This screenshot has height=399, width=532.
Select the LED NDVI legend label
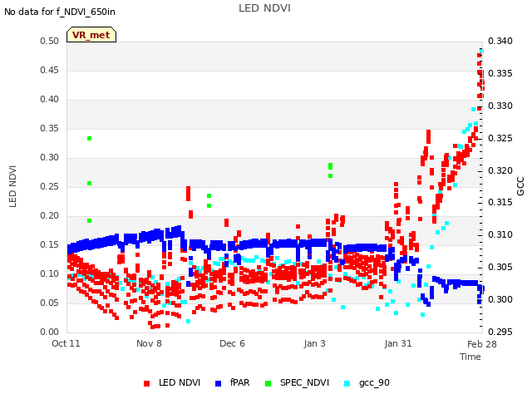pos(180,383)
